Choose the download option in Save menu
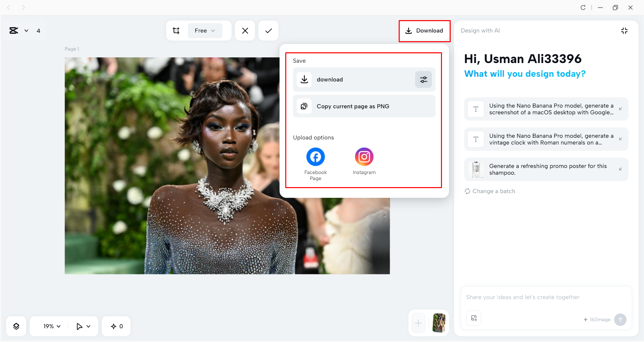Image resolution: width=644 pixels, height=342 pixels. pos(354,79)
